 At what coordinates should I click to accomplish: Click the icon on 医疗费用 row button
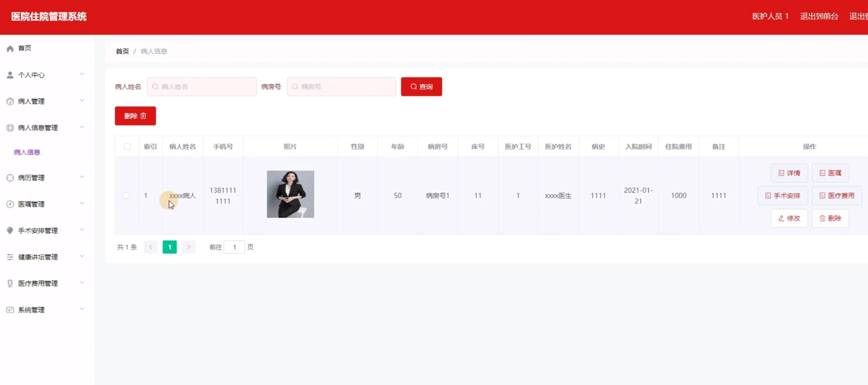click(x=823, y=196)
